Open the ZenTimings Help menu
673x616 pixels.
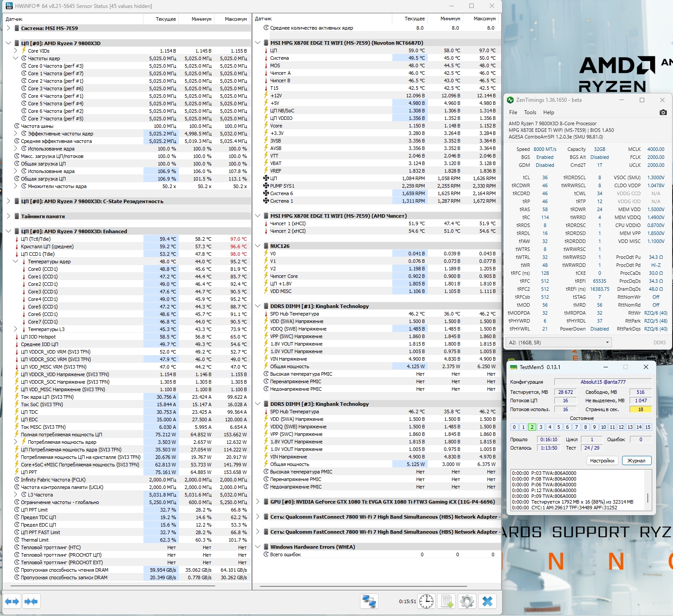pyautogui.click(x=549, y=112)
